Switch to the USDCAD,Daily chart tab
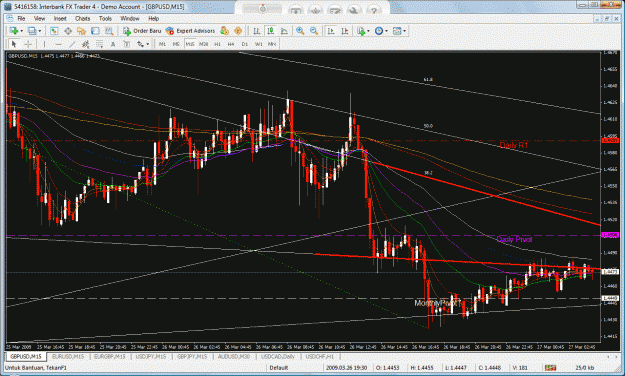 point(277,356)
